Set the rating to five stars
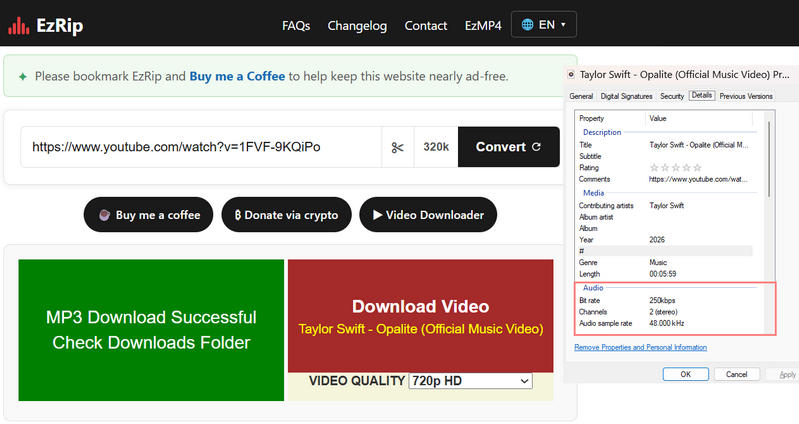 point(698,168)
